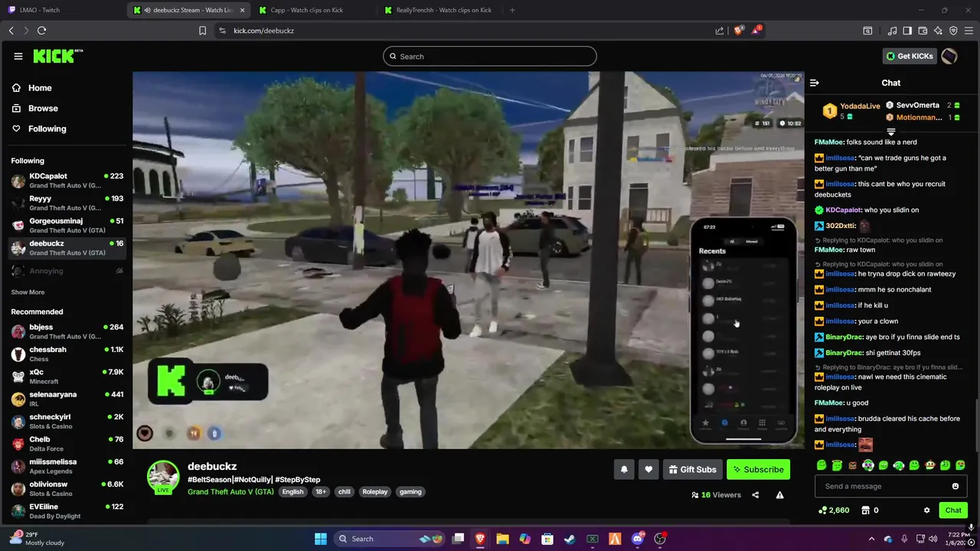This screenshot has width=980, height=551.
Task: Open Brave Leo AI sparkle icon
Action: click(x=938, y=31)
